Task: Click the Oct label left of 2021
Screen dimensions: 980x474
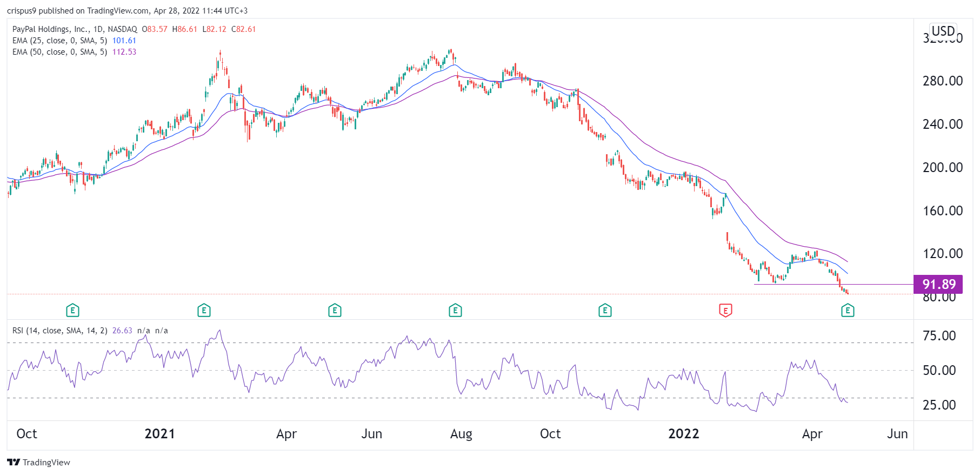Action: coord(27,434)
